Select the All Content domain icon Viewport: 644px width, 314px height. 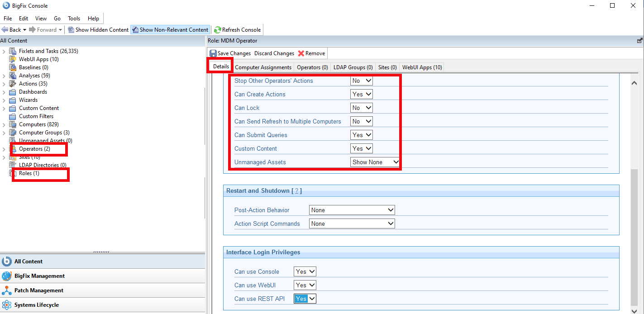click(7, 262)
